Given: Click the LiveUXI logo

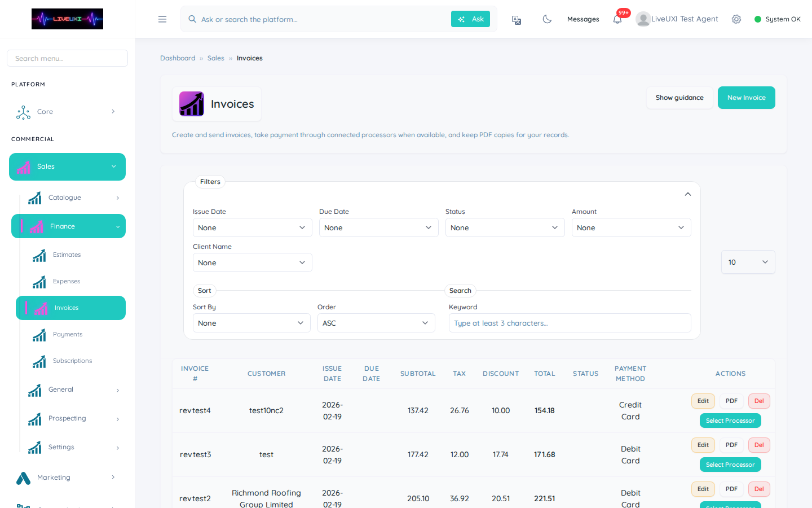Looking at the screenshot, I should pos(67,19).
